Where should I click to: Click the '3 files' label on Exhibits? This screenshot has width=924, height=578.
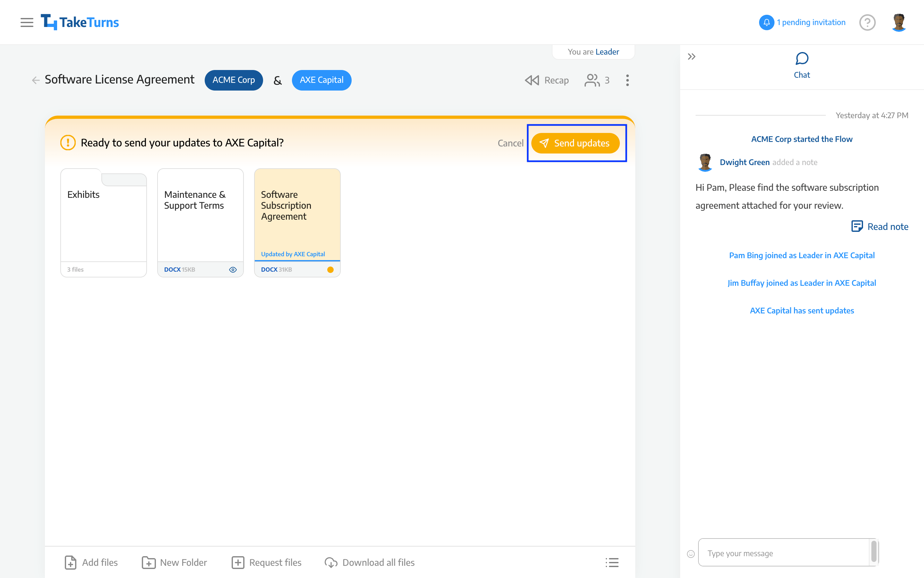(75, 269)
